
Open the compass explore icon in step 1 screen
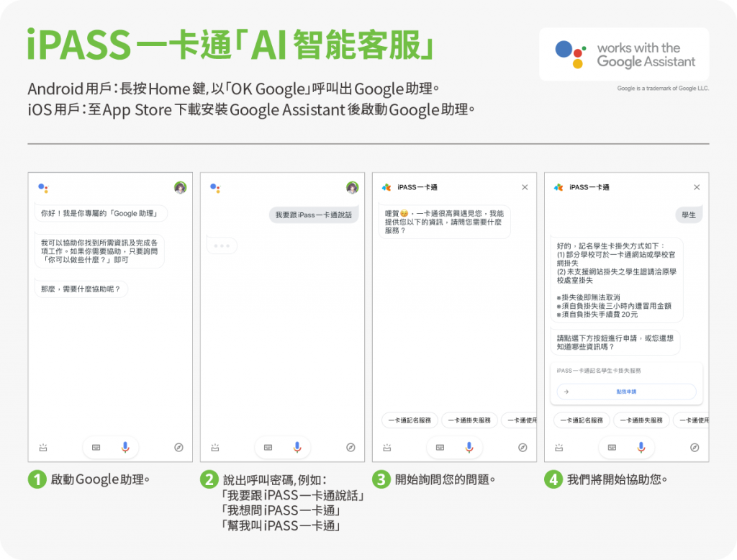pyautogui.click(x=178, y=447)
